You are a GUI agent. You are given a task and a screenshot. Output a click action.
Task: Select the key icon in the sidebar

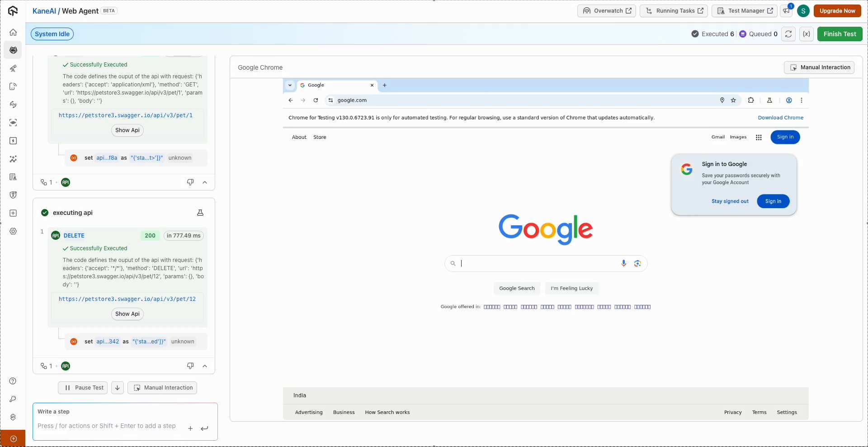(13, 399)
